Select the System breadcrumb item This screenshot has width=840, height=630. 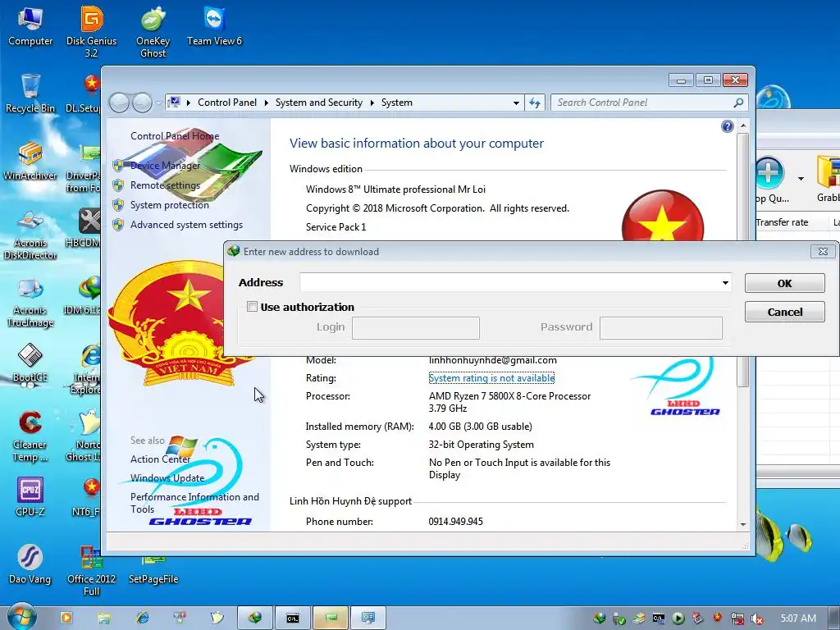(397, 103)
